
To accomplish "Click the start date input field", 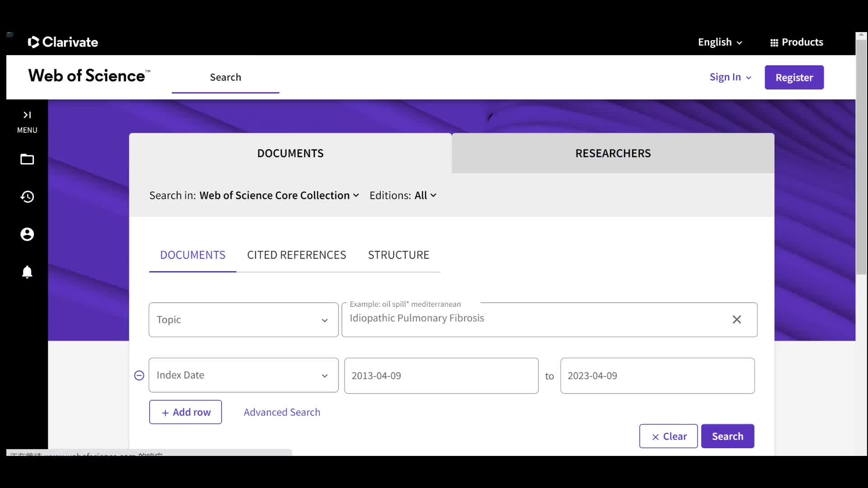I will (441, 375).
